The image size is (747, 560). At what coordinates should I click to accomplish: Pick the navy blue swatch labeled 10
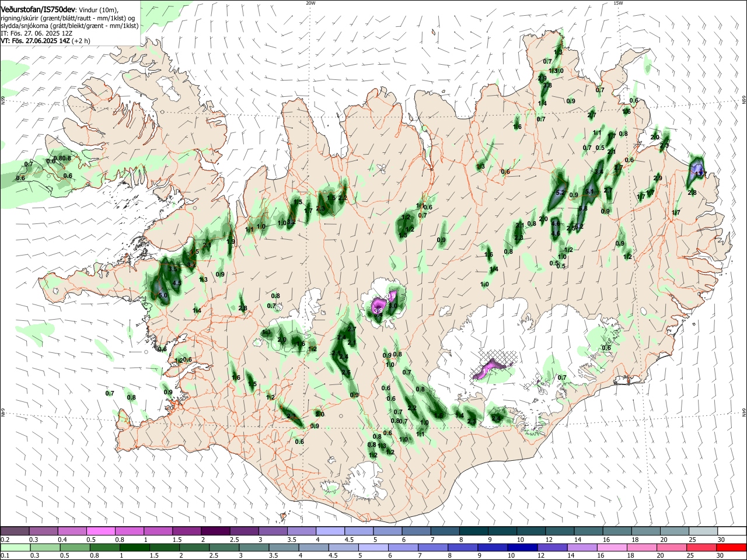click(x=523, y=547)
